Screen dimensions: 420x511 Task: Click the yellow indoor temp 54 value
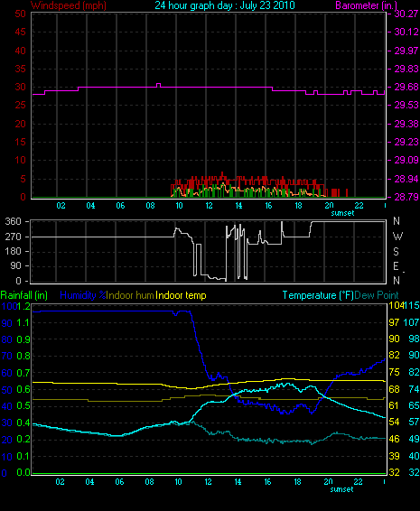pyautogui.click(x=394, y=422)
